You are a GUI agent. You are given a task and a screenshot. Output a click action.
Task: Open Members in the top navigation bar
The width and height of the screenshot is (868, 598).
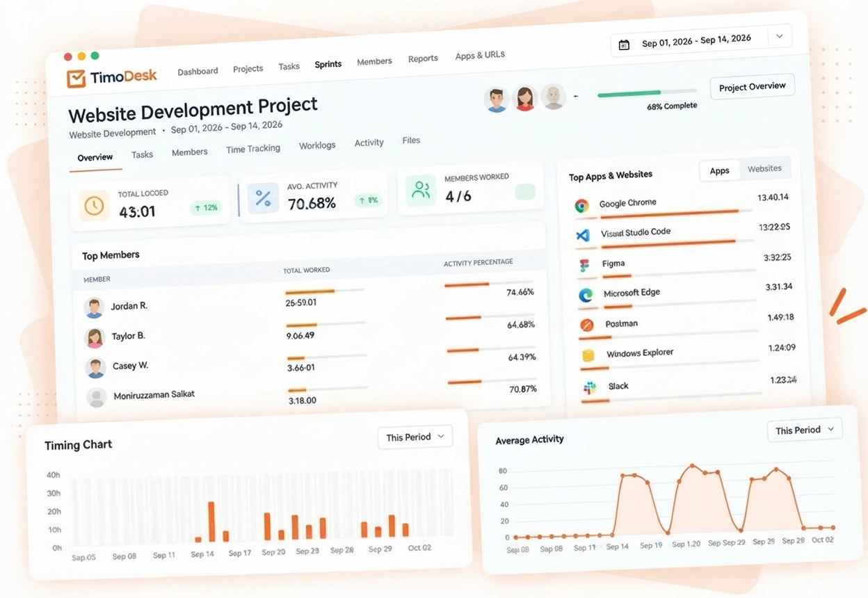pos(374,61)
